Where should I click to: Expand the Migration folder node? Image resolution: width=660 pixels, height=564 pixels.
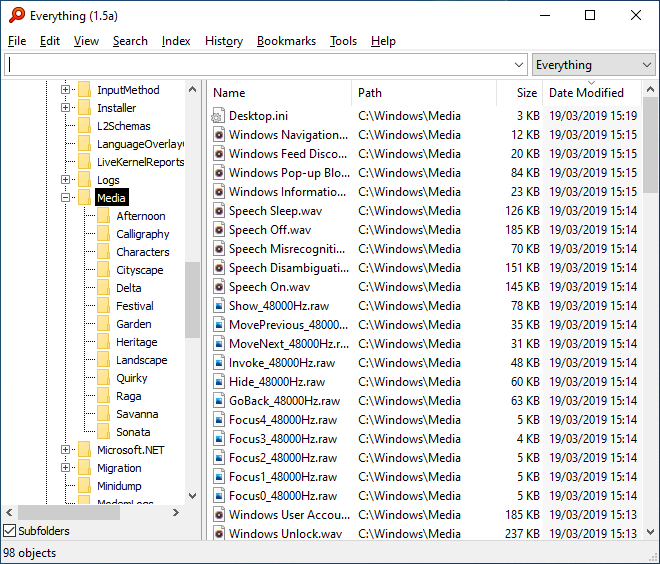(65, 468)
